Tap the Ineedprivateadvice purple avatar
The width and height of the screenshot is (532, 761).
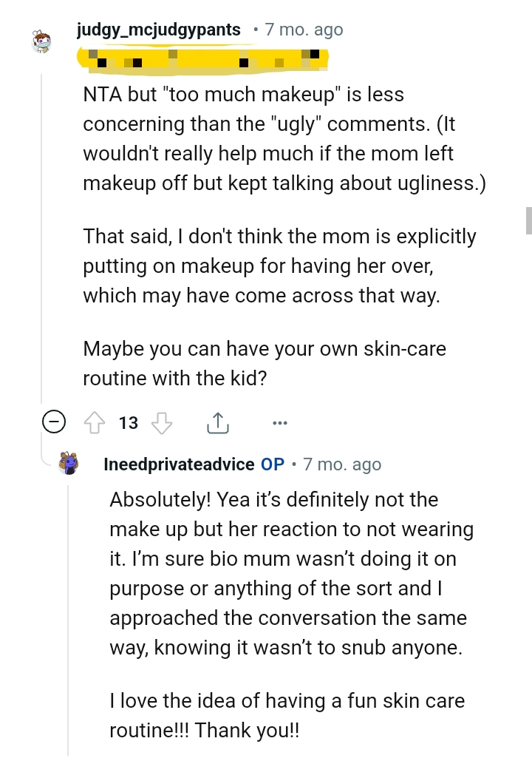coord(69,464)
